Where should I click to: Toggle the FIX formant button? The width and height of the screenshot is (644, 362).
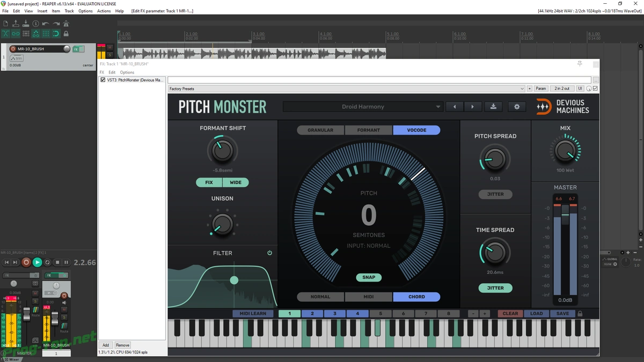[209, 182]
